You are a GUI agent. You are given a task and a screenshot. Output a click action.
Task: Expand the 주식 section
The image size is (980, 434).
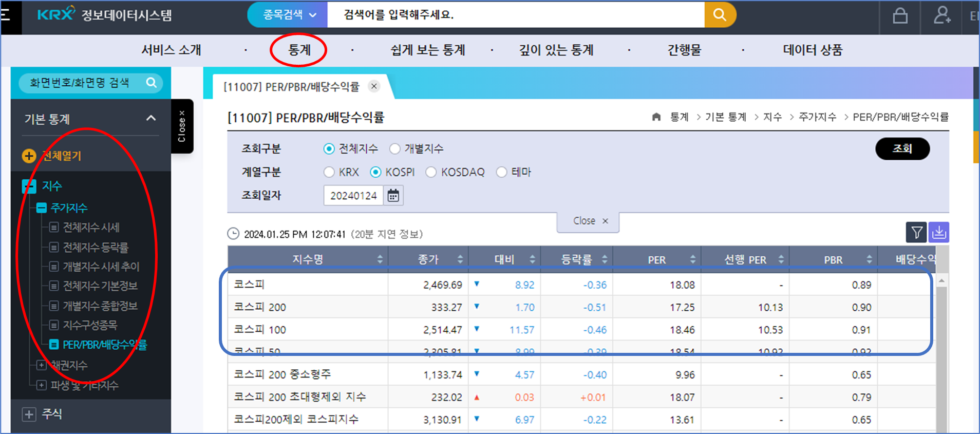29,414
